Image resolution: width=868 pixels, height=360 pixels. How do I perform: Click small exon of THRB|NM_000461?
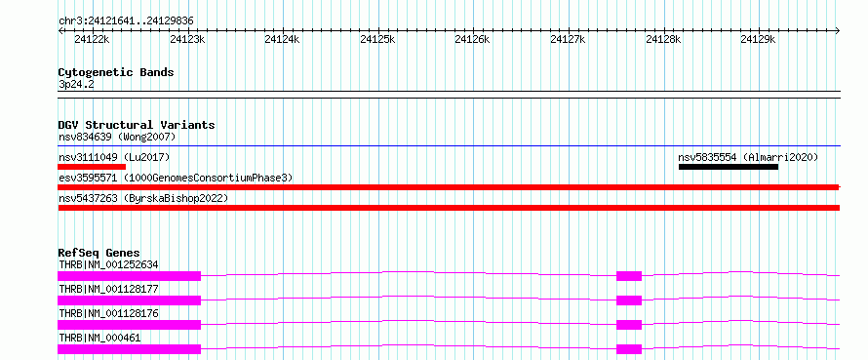click(x=629, y=349)
